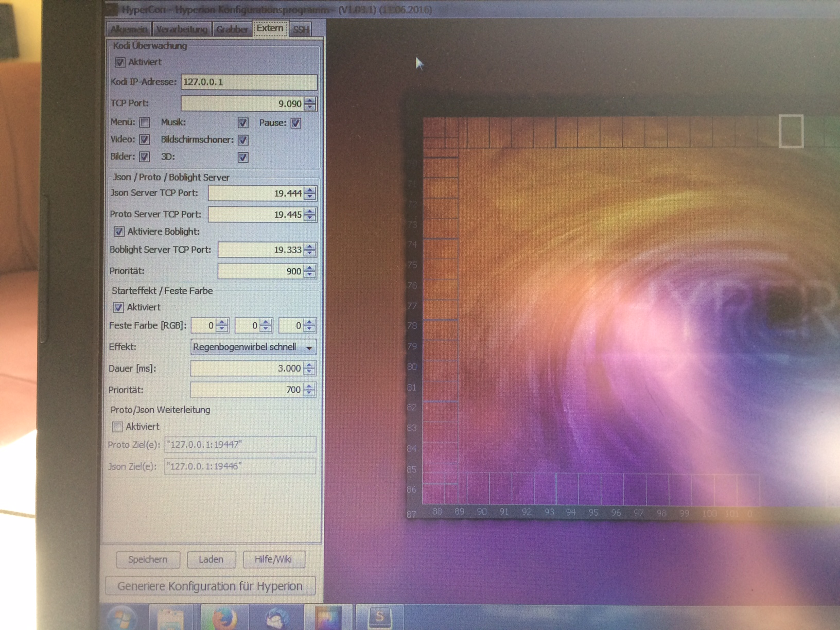Click the Laden button
The width and height of the screenshot is (840, 630).
click(212, 559)
